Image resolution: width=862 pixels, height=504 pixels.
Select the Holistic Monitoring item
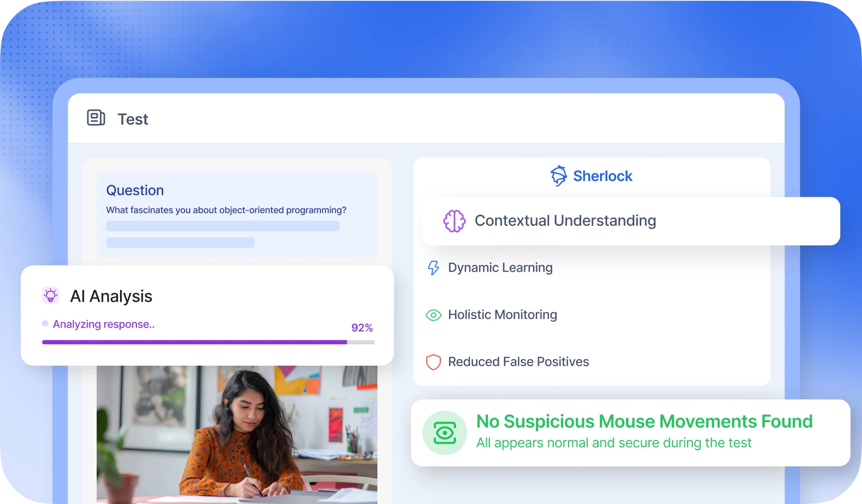coord(492,315)
